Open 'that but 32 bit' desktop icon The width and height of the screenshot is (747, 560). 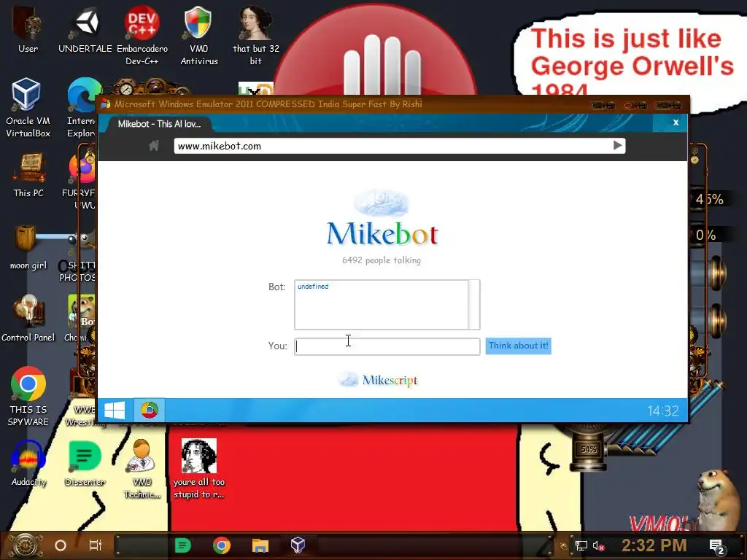click(x=256, y=35)
